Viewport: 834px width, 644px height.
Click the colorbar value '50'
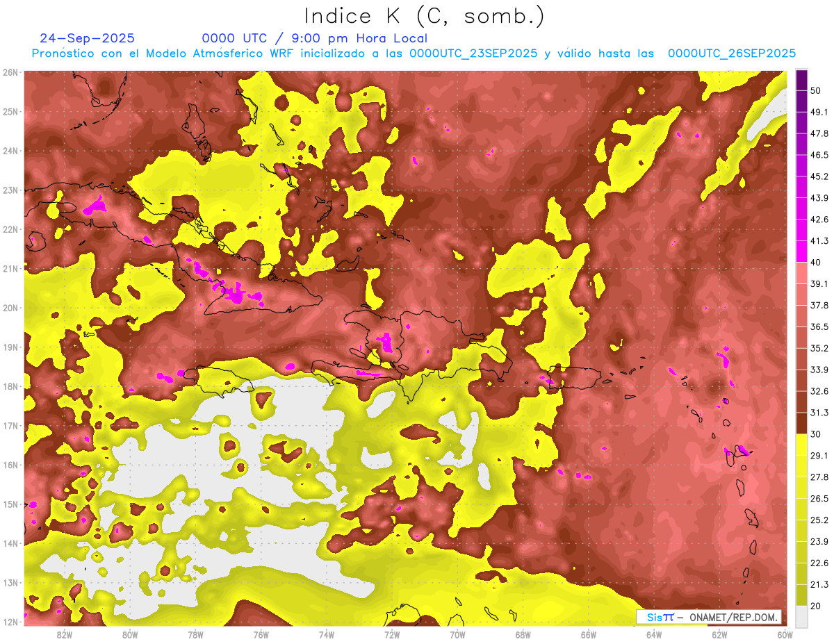(817, 90)
